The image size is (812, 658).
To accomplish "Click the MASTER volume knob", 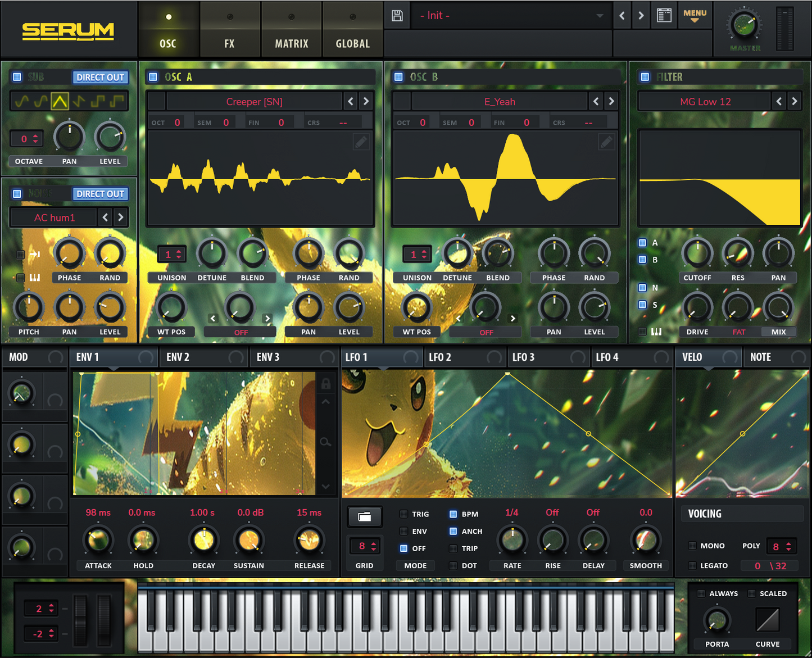I will [744, 25].
